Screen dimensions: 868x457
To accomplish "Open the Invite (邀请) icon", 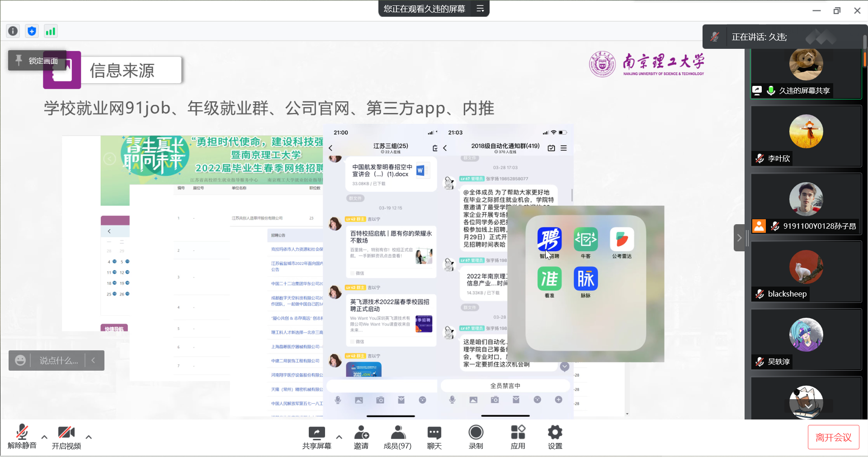I will click(361, 437).
